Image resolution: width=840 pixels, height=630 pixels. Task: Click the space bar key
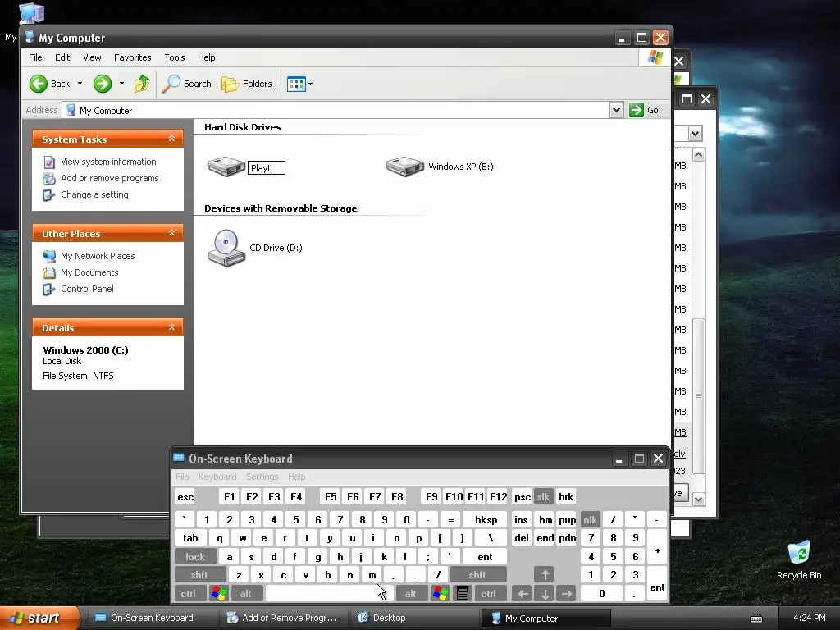coord(329,594)
